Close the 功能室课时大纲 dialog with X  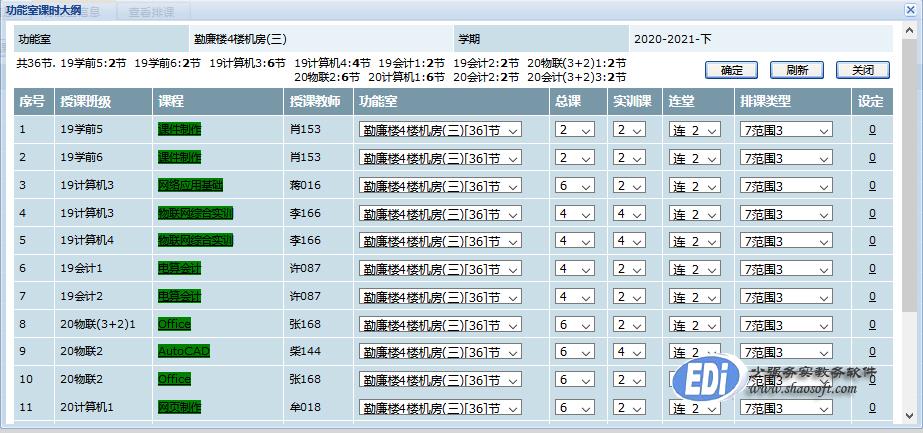(908, 8)
